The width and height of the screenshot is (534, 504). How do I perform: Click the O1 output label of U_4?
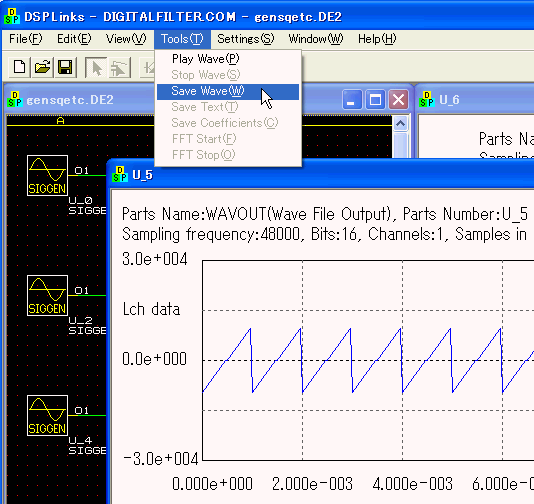[82, 410]
